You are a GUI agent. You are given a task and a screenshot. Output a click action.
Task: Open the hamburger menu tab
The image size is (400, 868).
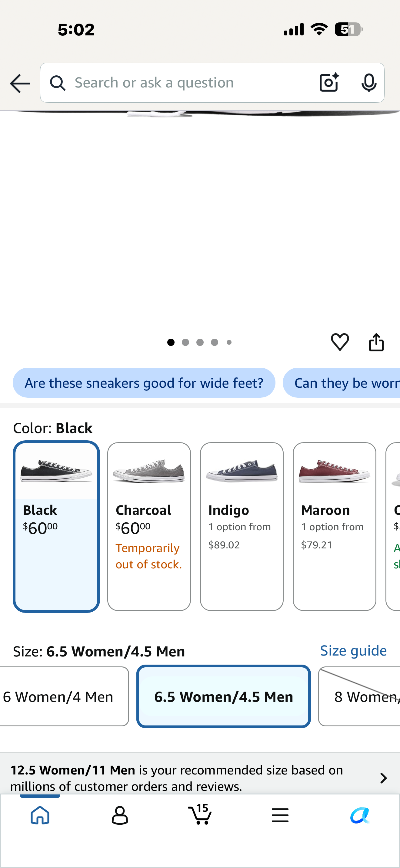pos(280,815)
